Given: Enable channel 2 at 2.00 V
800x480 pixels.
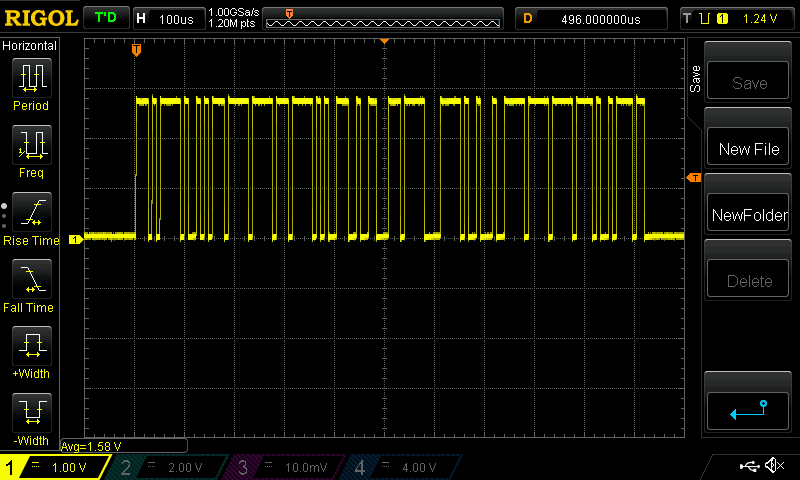Looking at the screenshot, I should (x=170, y=467).
